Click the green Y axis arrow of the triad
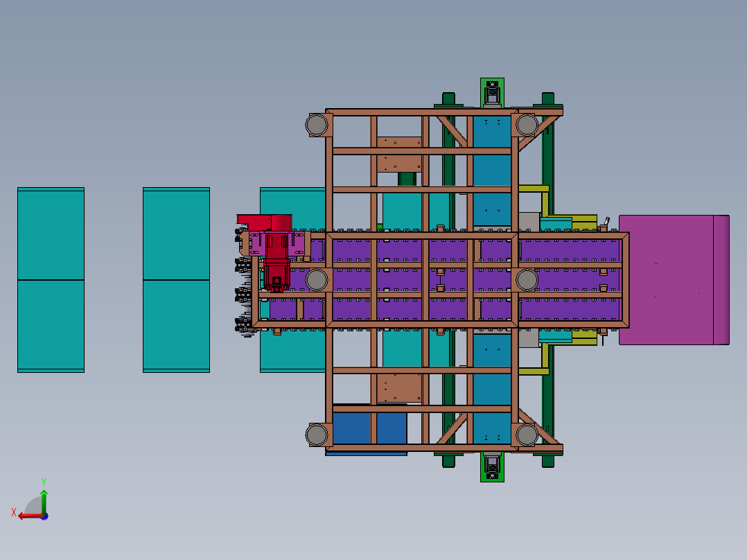This screenshot has height=560, width=747. pyautogui.click(x=44, y=501)
